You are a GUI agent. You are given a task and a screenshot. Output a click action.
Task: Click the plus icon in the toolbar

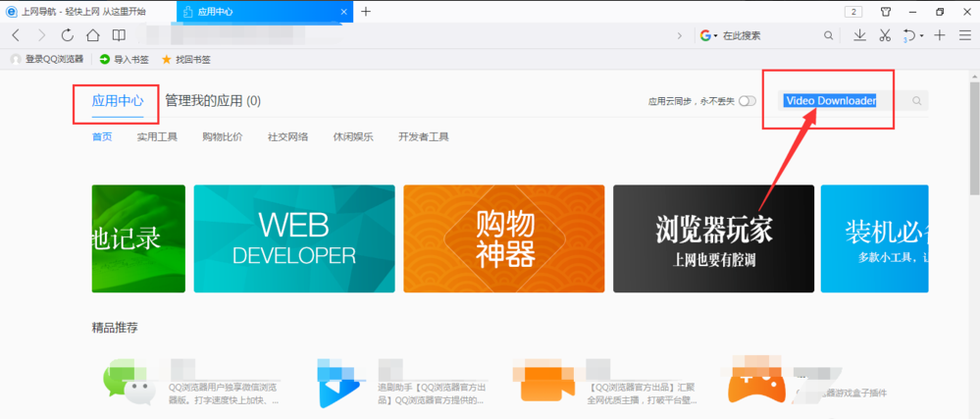click(940, 35)
